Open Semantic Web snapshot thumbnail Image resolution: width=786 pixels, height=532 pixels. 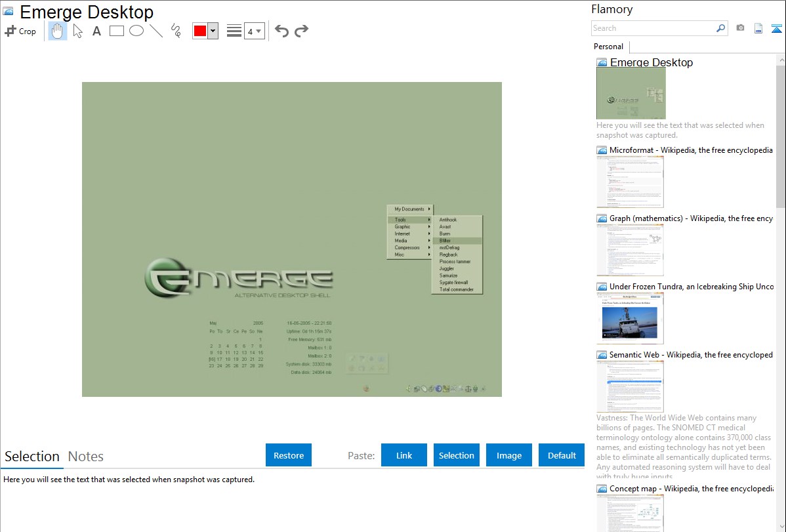630,386
